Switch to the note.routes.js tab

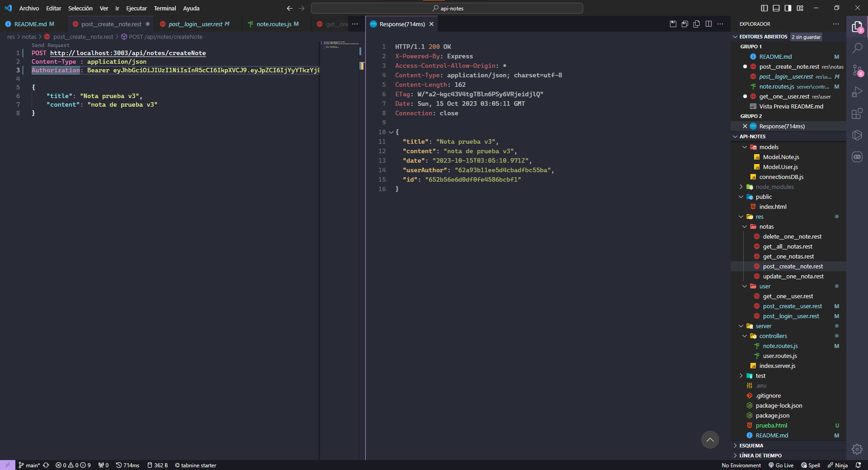(274, 24)
